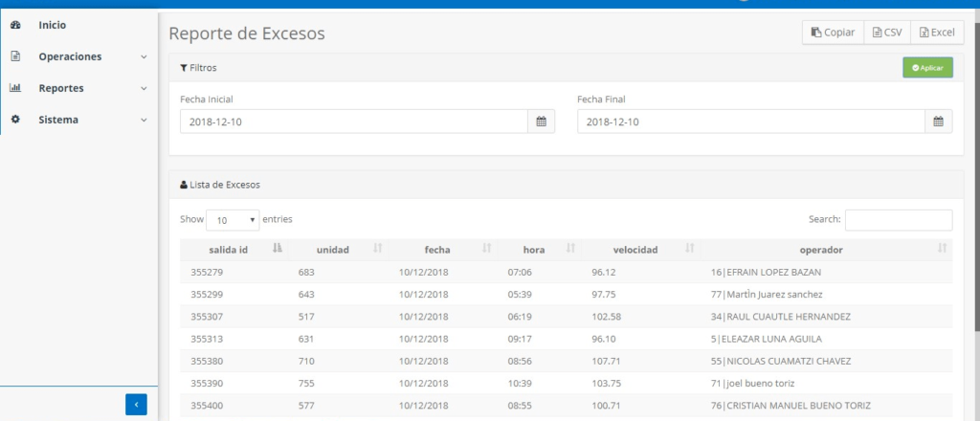Viewport: 980px width, 421px height.
Task: Select salida id 355380 cell
Action: click(x=207, y=361)
